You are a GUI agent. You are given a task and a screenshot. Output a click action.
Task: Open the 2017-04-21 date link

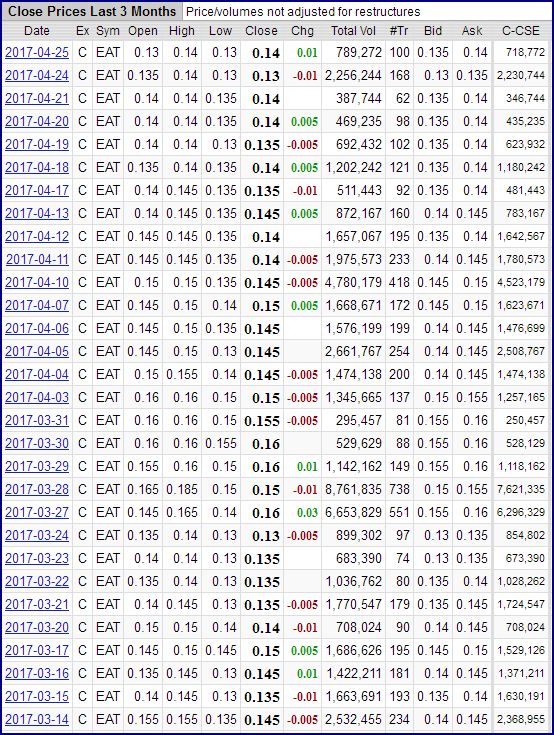point(37,98)
